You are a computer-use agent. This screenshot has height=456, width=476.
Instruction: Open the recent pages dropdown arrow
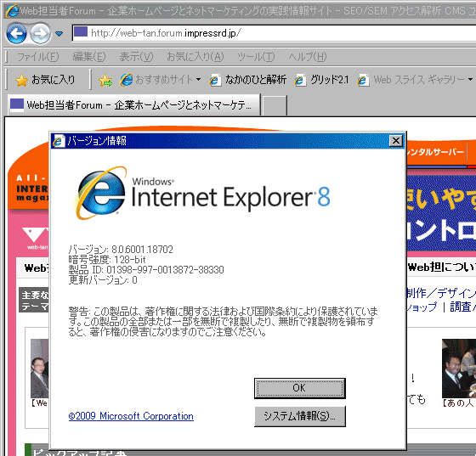coord(59,34)
